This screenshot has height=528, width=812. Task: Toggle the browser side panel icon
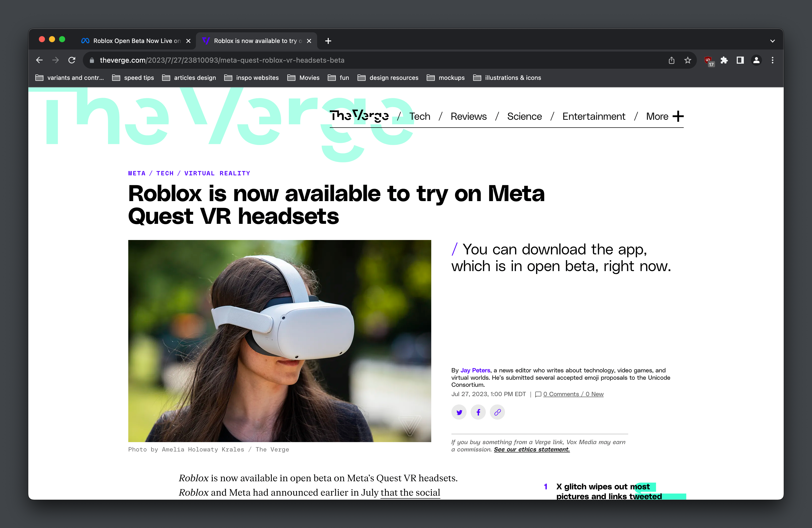[740, 60]
